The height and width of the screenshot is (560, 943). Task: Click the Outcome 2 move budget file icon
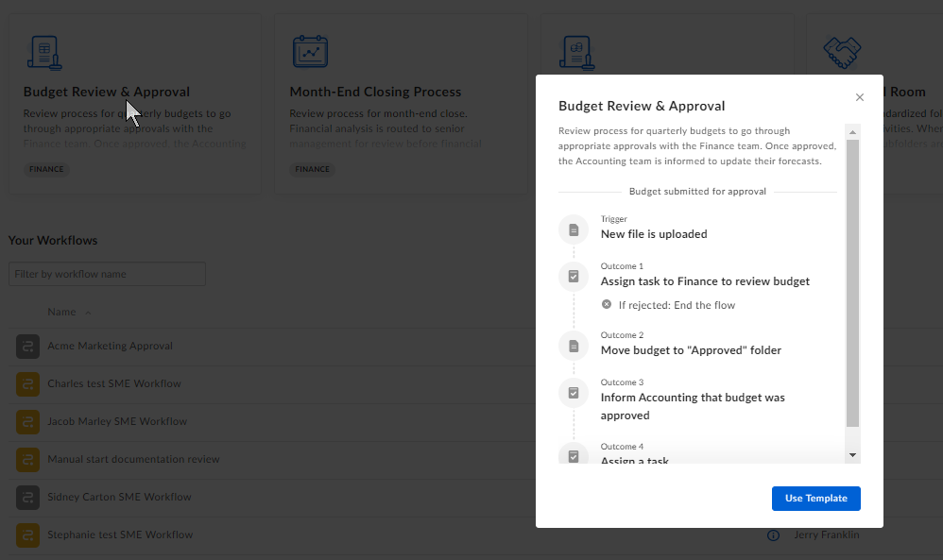pos(574,346)
